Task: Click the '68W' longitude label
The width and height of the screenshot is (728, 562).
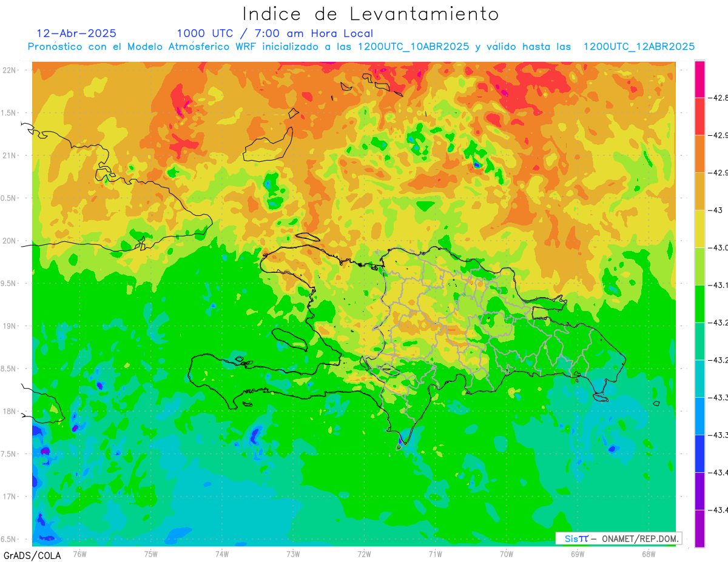Action: 649,554
